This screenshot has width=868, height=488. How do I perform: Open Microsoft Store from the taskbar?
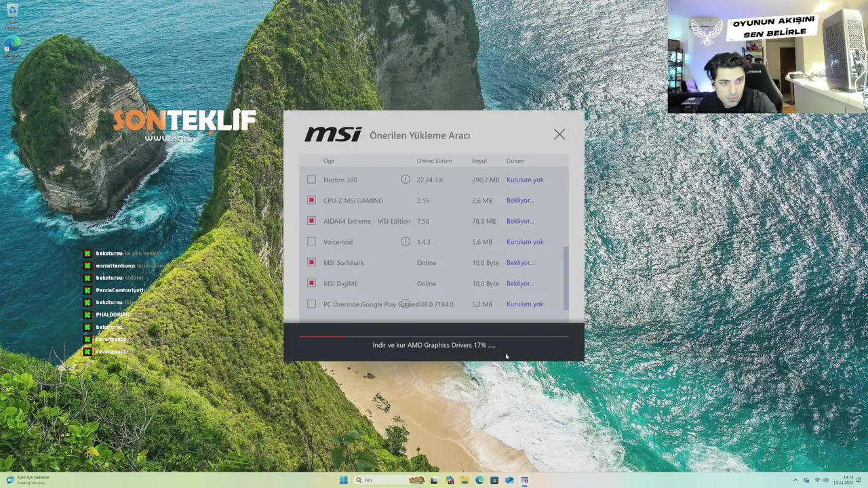coord(494,480)
